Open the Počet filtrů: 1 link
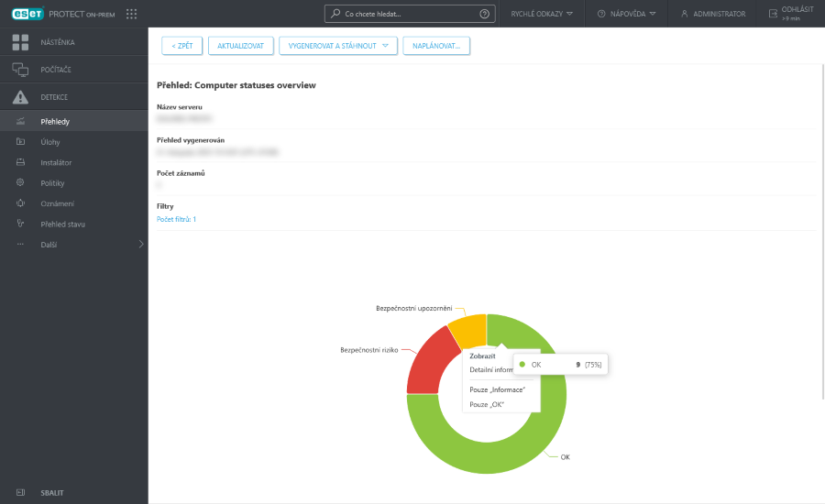The width and height of the screenshot is (825, 504). (x=177, y=219)
